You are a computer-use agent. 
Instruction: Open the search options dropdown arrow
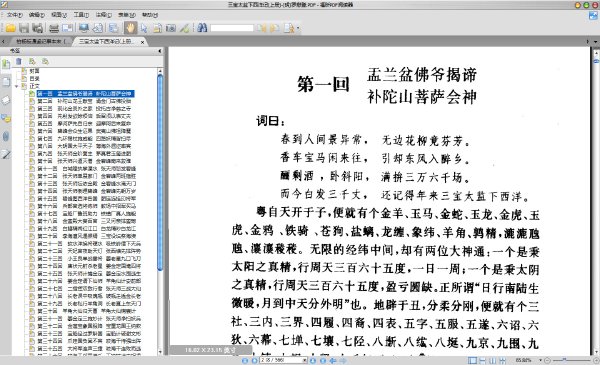(298, 28)
